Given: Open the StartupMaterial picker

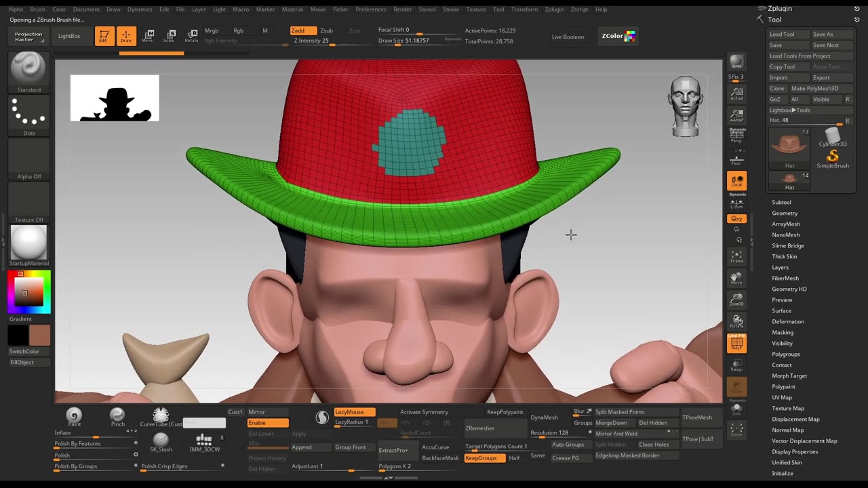Looking at the screenshot, I should (x=28, y=245).
